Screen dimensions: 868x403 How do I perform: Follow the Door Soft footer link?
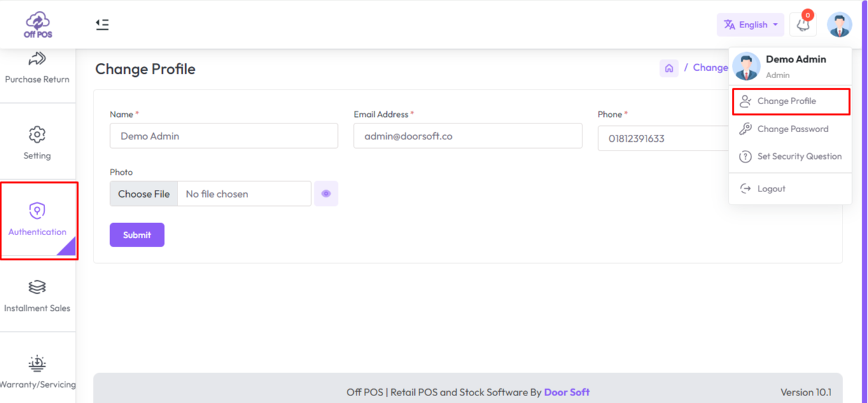point(566,392)
